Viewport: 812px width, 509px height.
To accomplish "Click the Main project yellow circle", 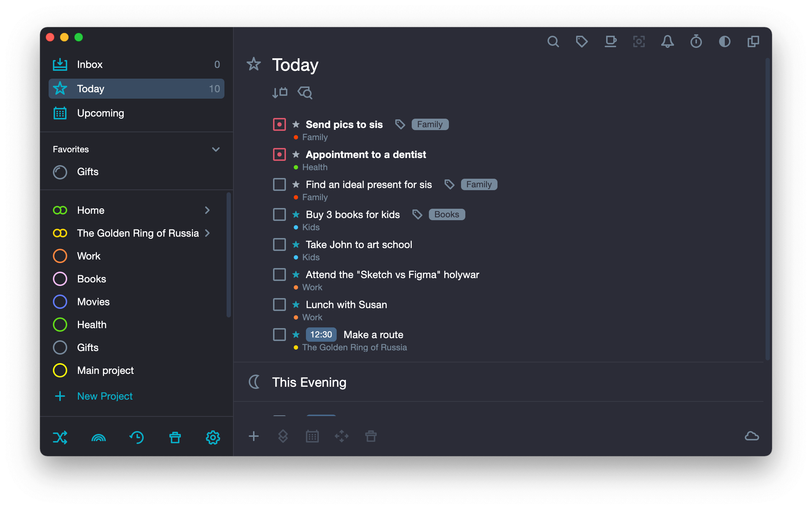I will 60,370.
